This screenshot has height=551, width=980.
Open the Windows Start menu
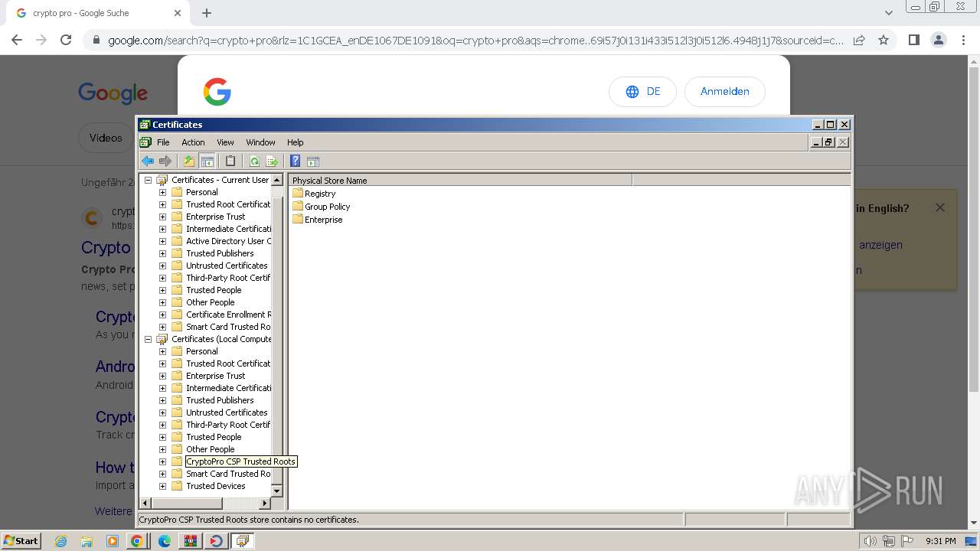click(21, 540)
